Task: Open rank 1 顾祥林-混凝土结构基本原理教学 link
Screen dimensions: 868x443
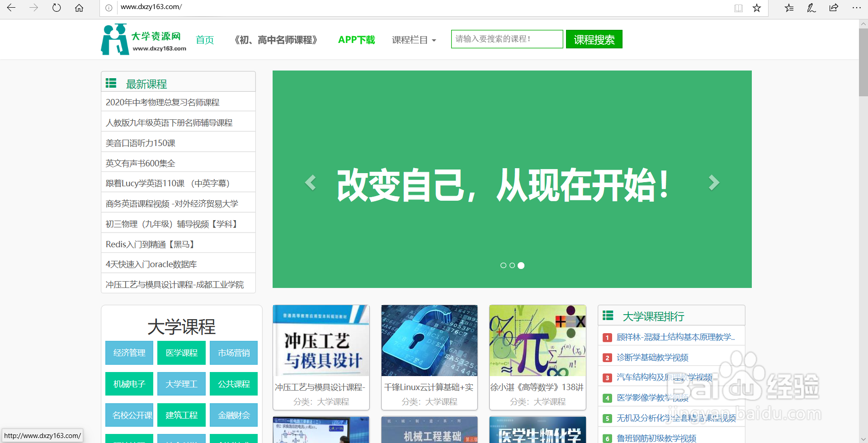Action: click(675, 337)
